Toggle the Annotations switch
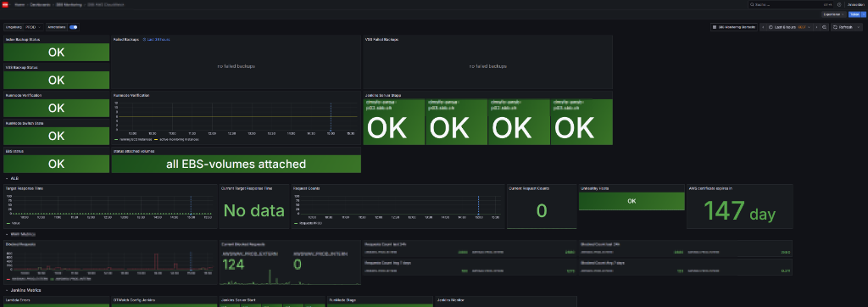868x307 pixels. [73, 26]
